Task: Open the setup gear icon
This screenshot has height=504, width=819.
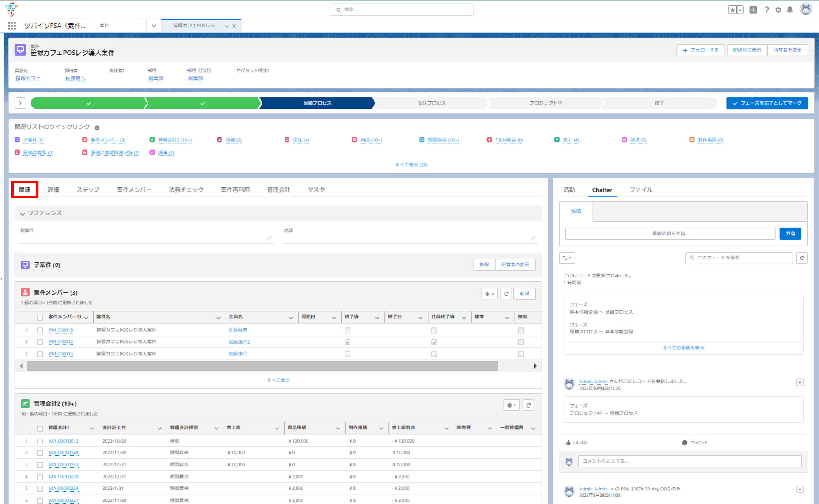Action: pos(778,10)
